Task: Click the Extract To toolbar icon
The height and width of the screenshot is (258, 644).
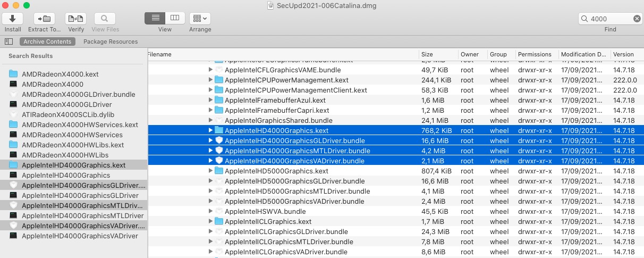Action: coord(44,19)
